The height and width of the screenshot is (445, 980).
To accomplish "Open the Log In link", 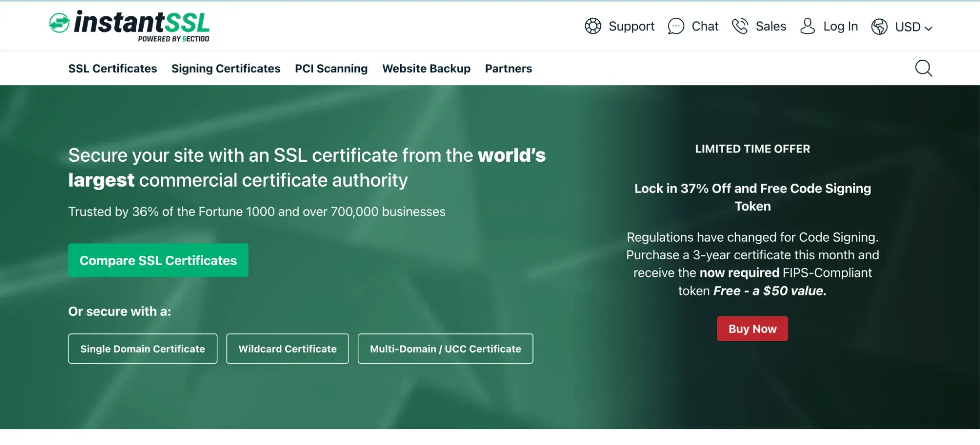I will (840, 26).
